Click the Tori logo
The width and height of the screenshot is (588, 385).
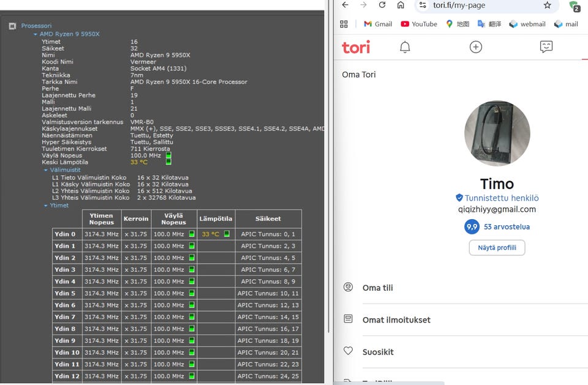click(356, 47)
